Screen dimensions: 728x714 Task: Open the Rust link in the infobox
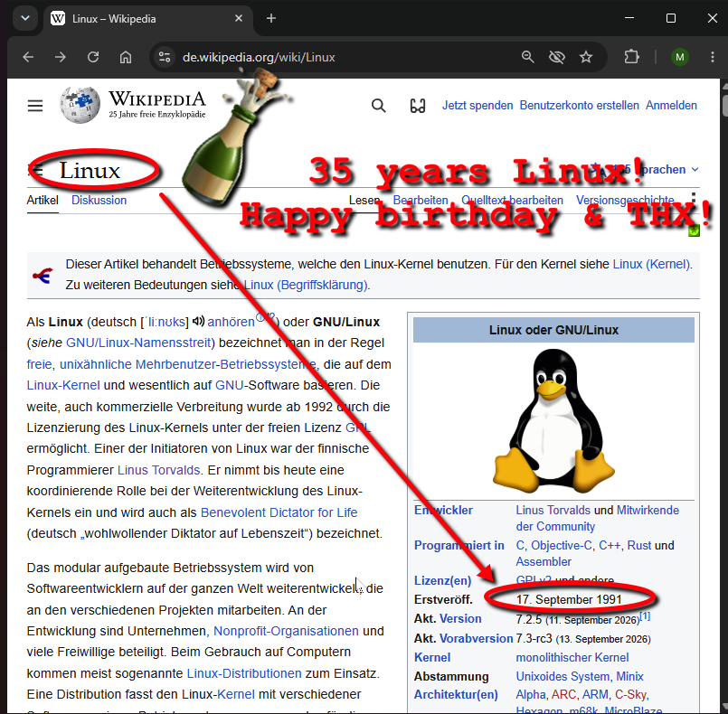(x=639, y=545)
